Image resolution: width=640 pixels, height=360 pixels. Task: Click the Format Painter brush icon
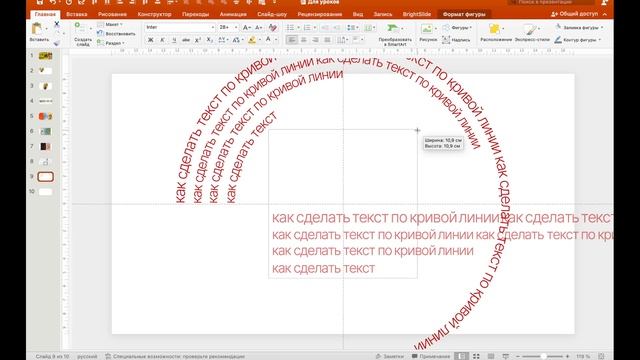57,42
